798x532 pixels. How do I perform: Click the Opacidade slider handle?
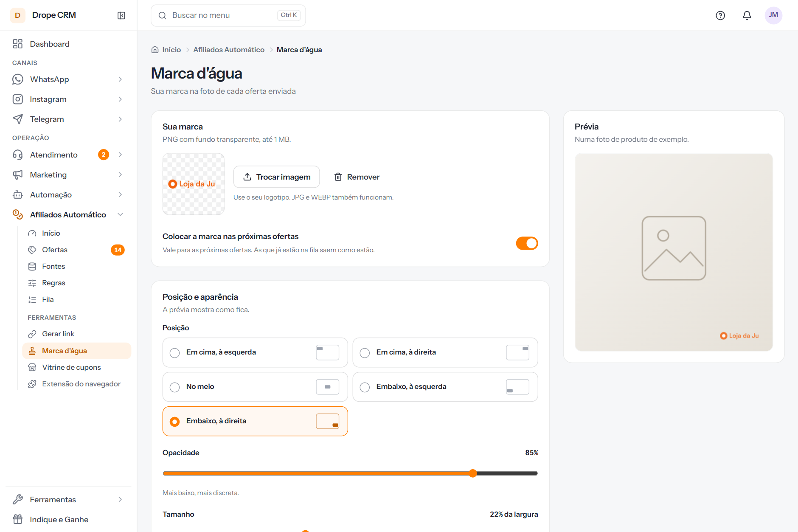[x=473, y=473]
